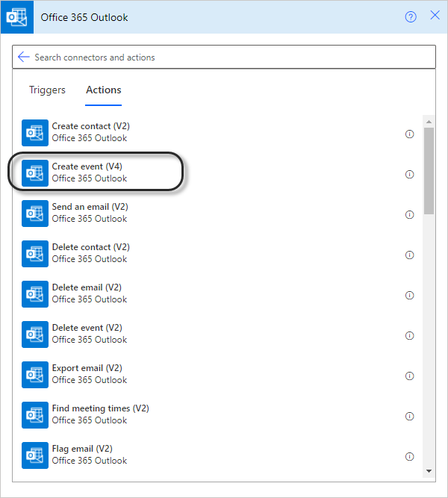The image size is (448, 498).
Task: Show info for Export email (V2)
Action: coord(410,376)
